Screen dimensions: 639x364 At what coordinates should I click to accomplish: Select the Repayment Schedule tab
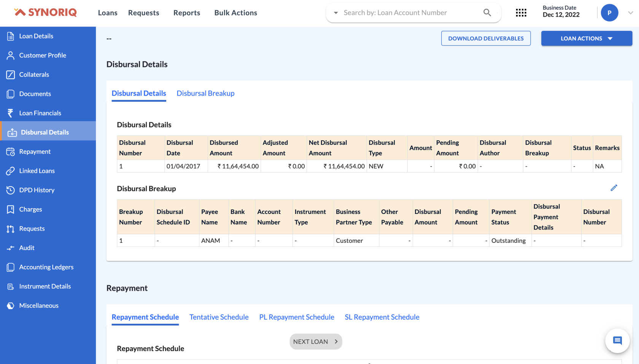click(145, 317)
